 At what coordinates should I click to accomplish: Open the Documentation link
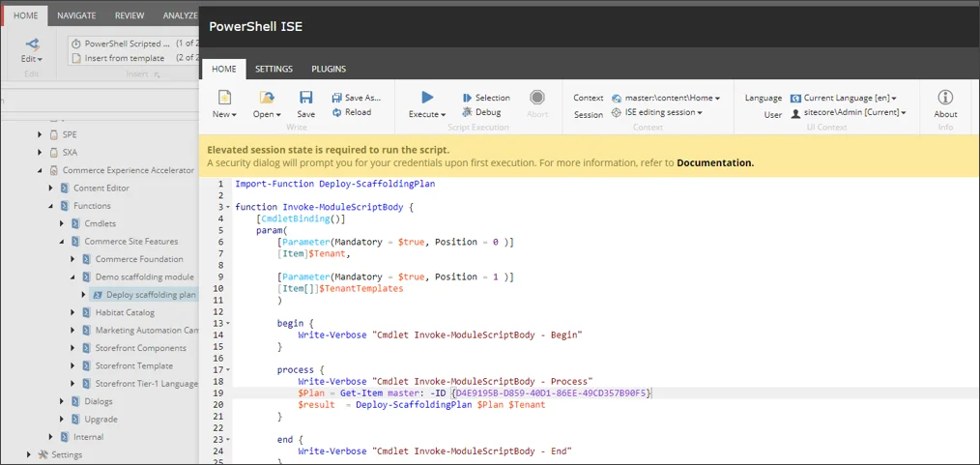[715, 163]
